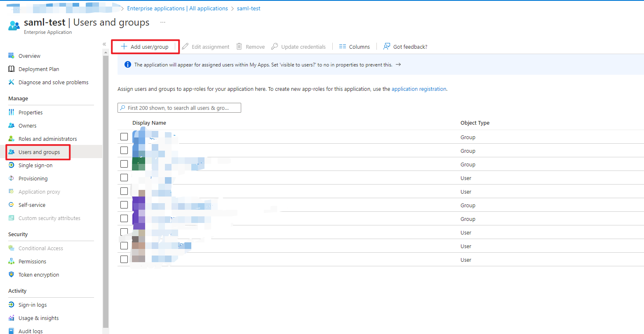Tick the checkbox of the third Group row
644x334 pixels.
(x=124, y=164)
